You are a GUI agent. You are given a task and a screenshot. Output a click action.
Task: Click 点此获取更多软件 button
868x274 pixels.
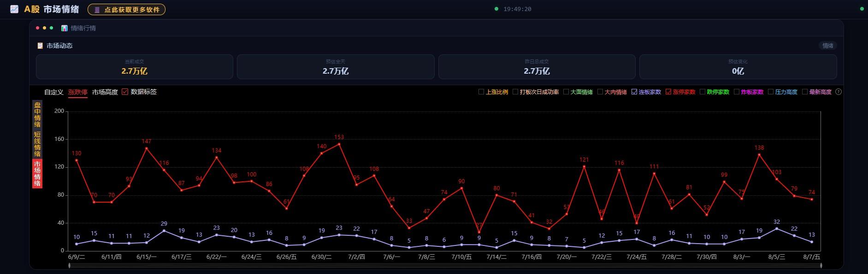[126, 9]
